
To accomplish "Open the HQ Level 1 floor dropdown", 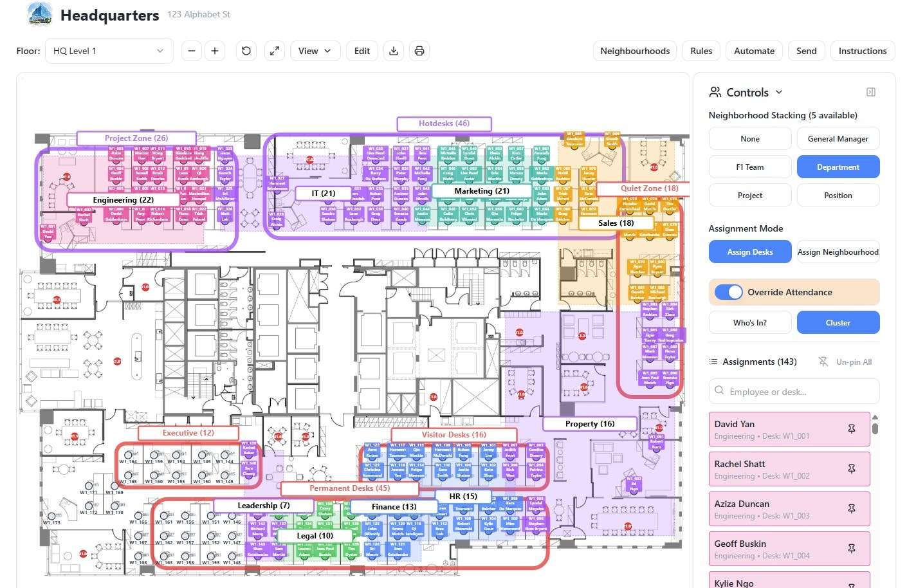I will [x=109, y=51].
